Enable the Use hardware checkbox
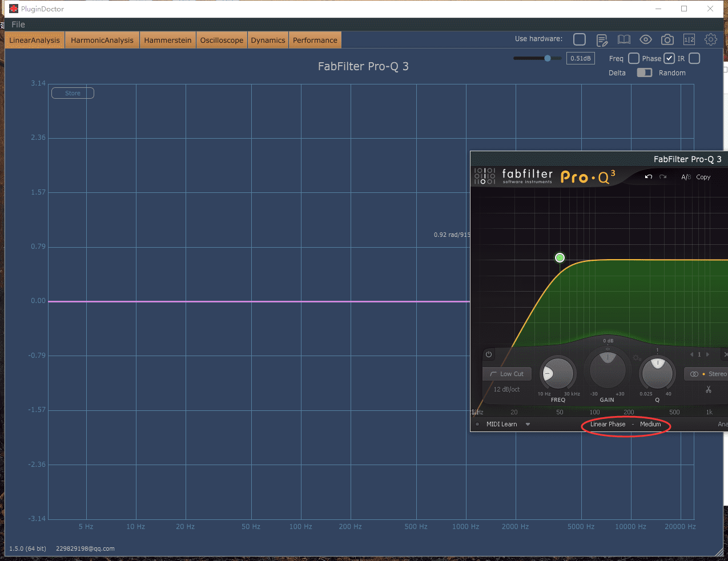Viewport: 728px width, 561px height. click(x=580, y=39)
